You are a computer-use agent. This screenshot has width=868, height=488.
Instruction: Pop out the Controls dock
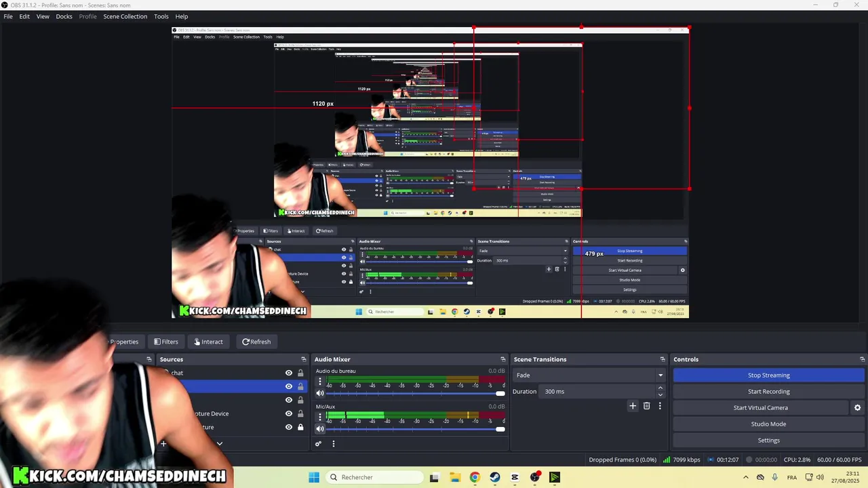(862, 359)
